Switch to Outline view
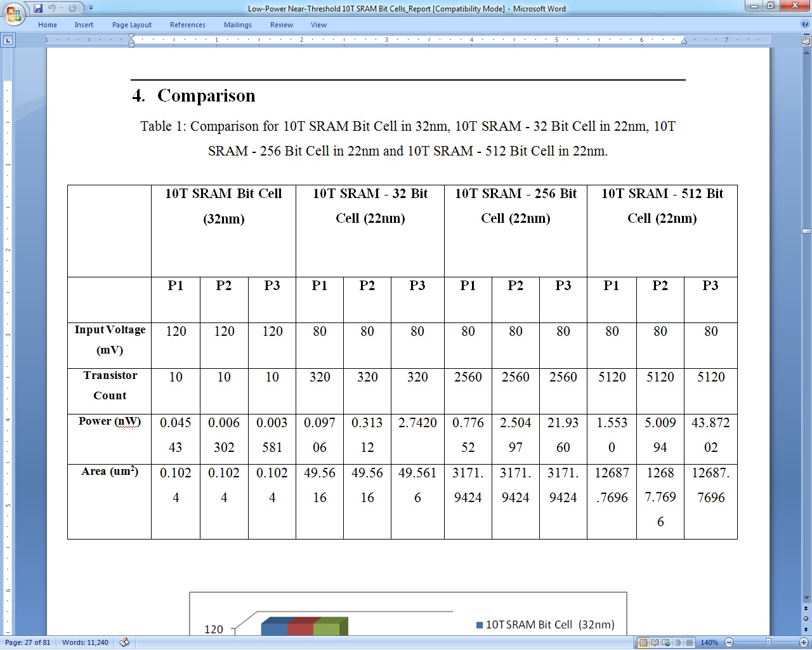812x650 pixels. 678,642
